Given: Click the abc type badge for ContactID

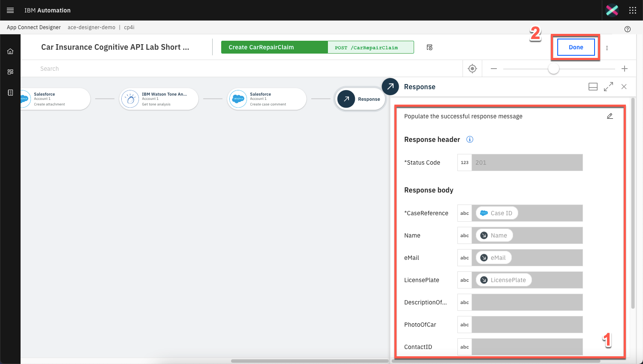Looking at the screenshot, I should (x=465, y=347).
